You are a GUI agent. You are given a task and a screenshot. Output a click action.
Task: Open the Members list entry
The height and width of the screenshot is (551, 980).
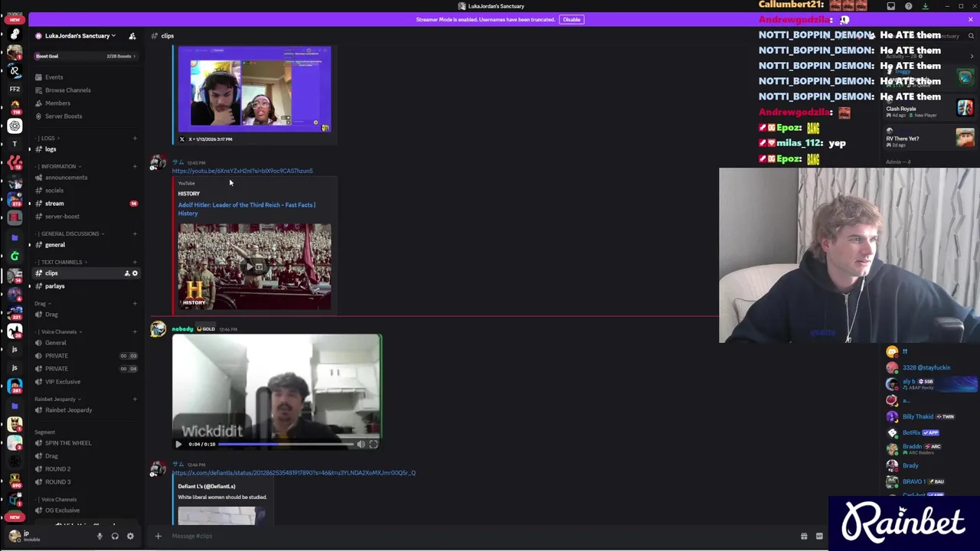point(57,103)
